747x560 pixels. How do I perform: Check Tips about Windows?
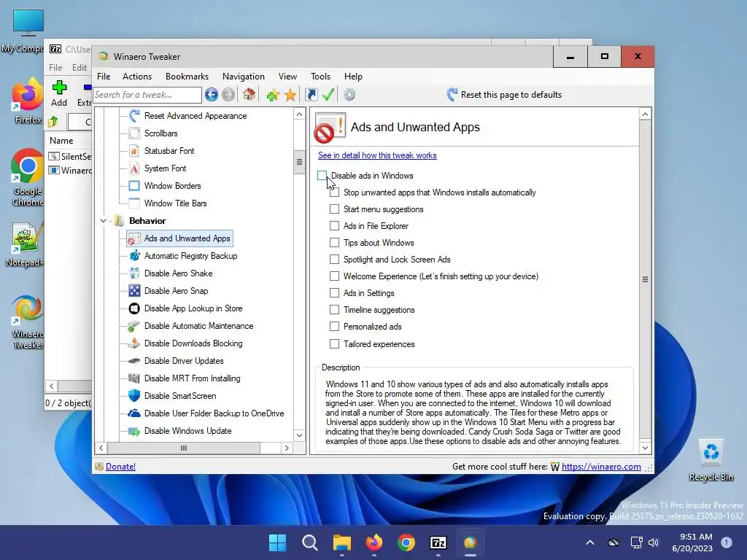pos(334,242)
